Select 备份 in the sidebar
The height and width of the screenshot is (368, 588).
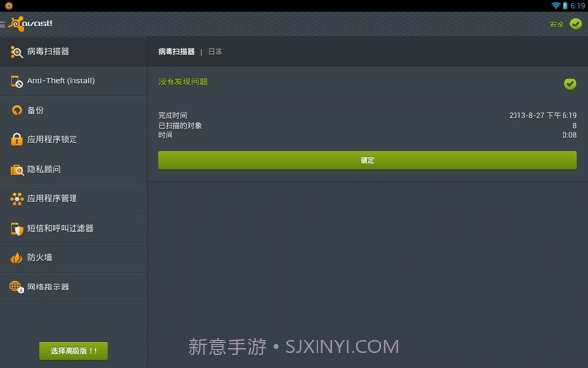click(73, 110)
